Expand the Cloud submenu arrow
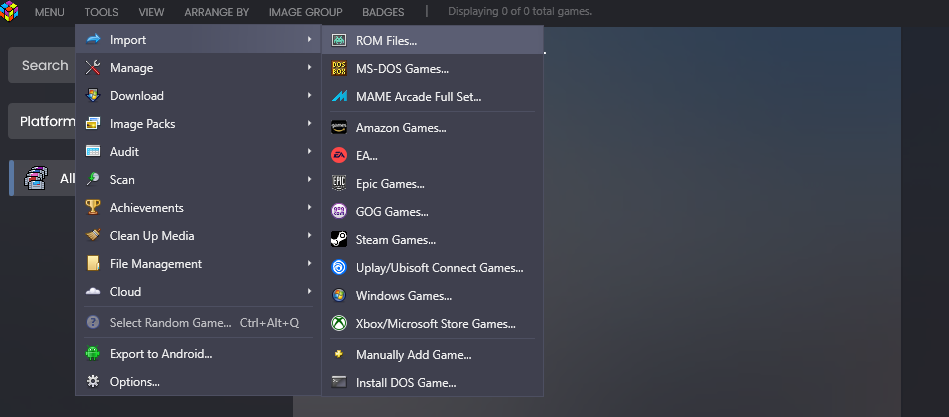 point(309,291)
